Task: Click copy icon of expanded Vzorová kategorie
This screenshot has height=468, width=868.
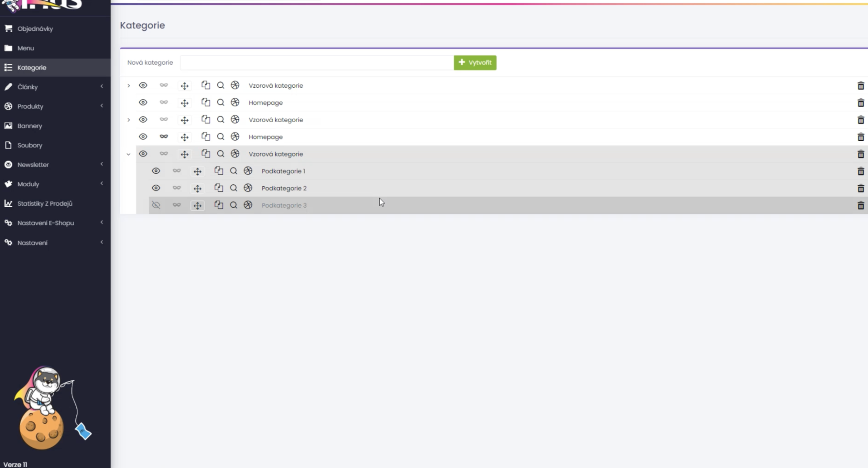Action: coord(206,153)
